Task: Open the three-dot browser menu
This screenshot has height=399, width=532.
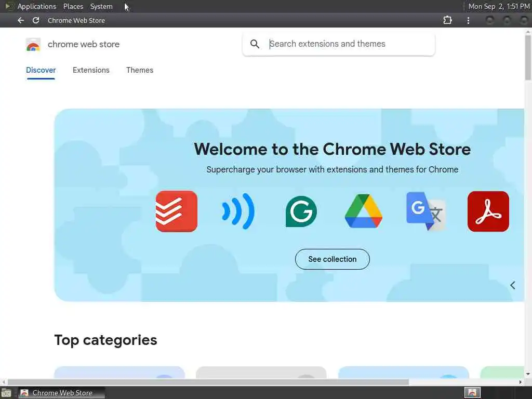Action: click(468, 20)
